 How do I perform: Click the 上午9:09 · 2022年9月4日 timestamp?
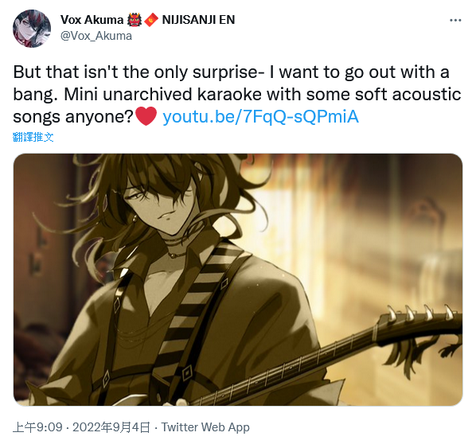[x=81, y=427]
